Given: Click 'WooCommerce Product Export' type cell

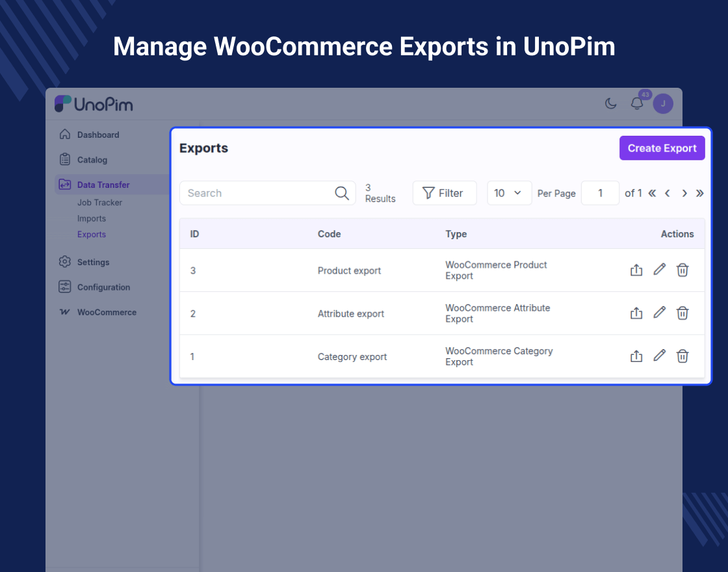Looking at the screenshot, I should coord(497,270).
